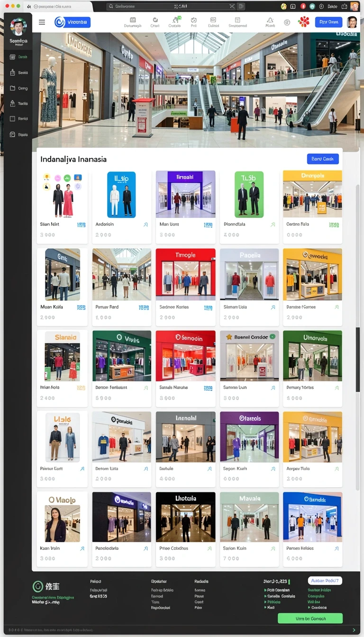The image size is (364, 637).
Task: Open the hamburger menu in the header
Action: [42, 22]
